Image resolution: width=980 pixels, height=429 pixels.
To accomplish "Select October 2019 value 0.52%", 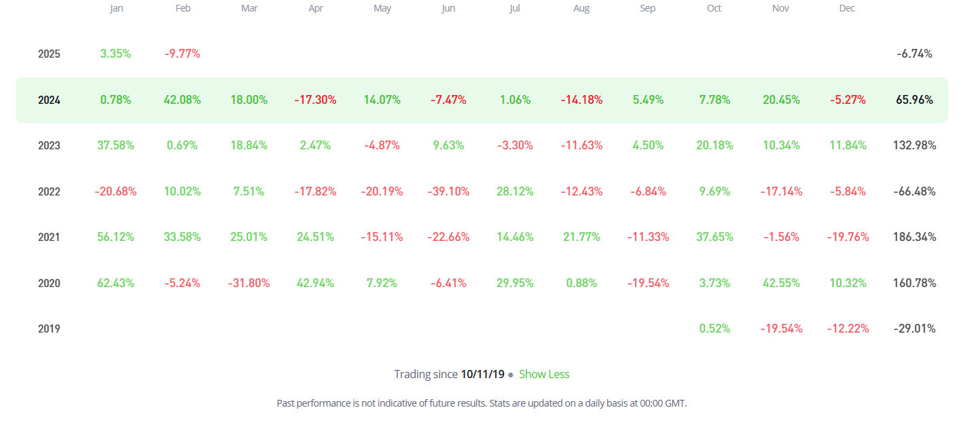I will [714, 329].
